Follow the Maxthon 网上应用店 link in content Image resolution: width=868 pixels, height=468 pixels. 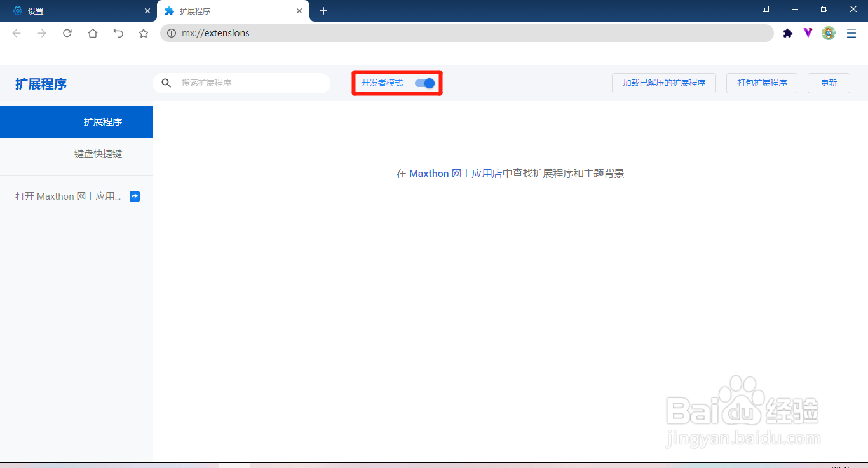coord(456,174)
